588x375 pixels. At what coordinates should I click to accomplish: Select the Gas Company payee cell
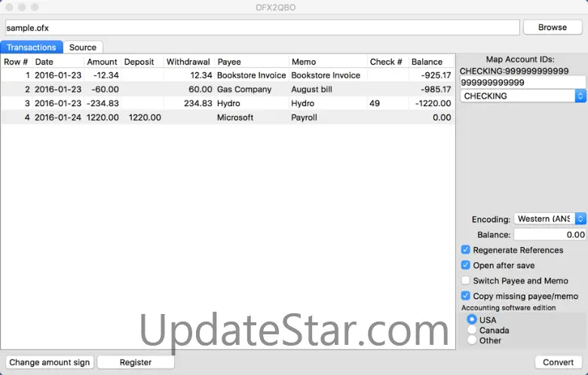(x=252, y=90)
